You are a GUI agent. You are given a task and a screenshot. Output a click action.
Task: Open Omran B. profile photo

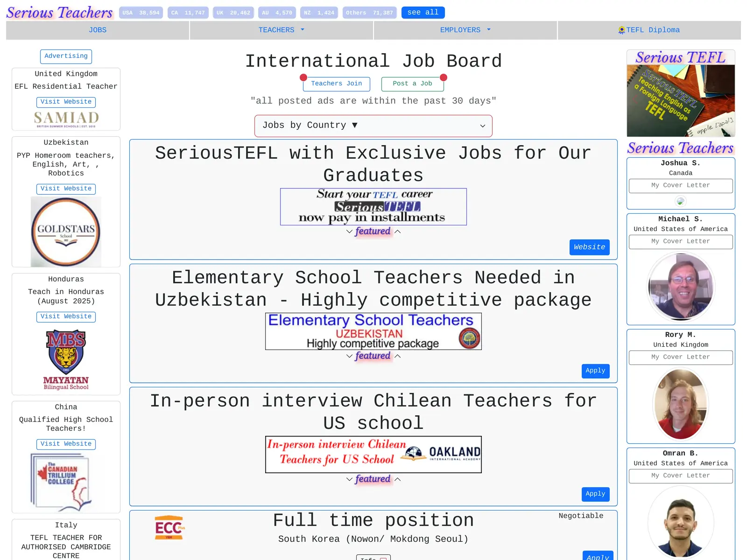[x=681, y=522]
